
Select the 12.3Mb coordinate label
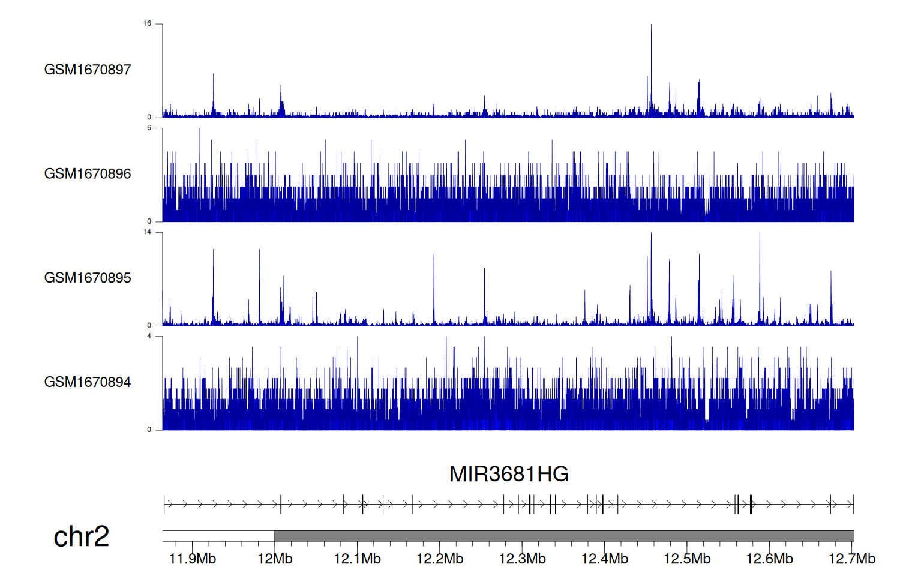pos(522,559)
